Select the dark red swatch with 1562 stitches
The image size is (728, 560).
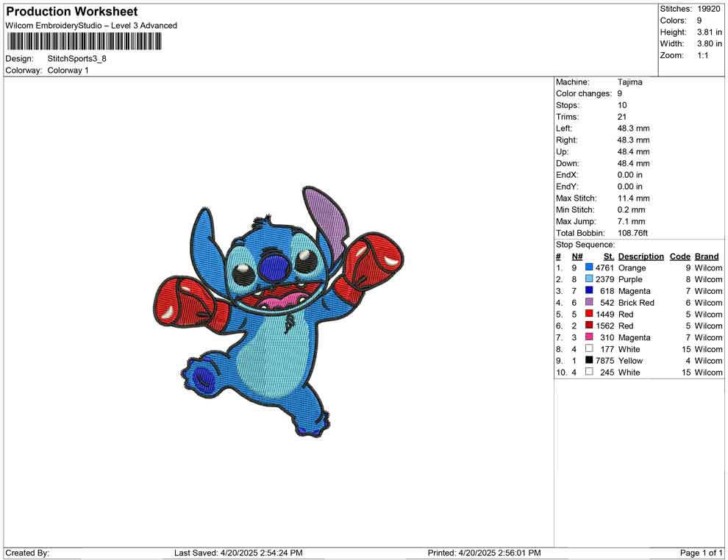coord(589,326)
